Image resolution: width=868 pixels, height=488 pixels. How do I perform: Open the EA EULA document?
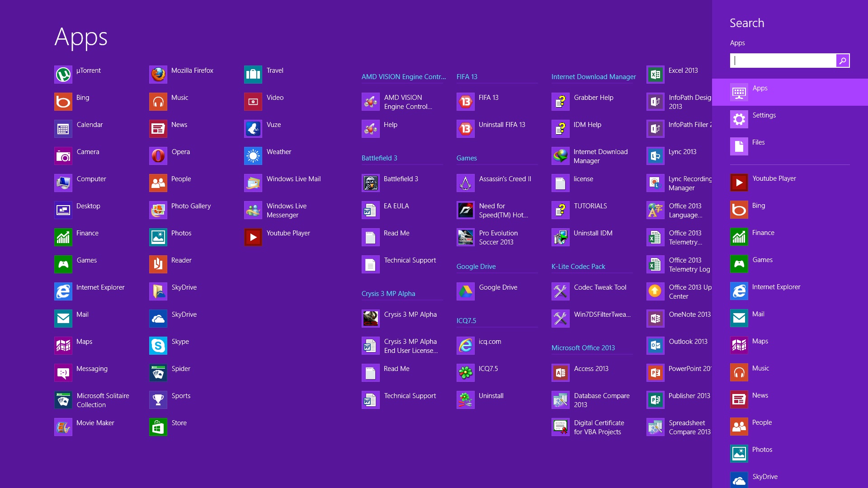[386, 210]
